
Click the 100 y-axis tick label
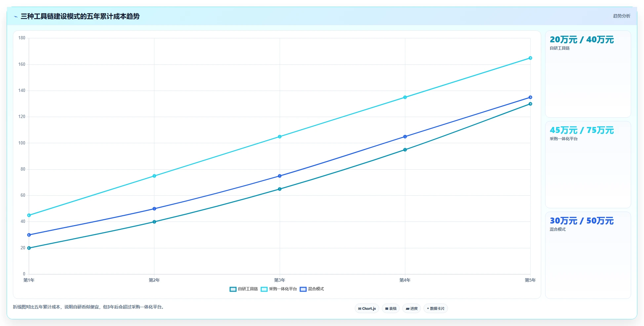click(x=22, y=143)
